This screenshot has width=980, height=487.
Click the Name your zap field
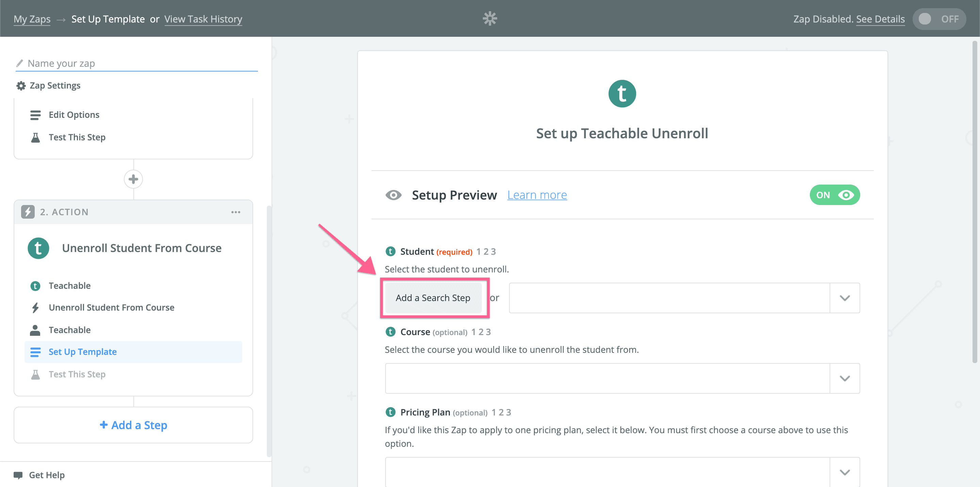[x=137, y=63]
